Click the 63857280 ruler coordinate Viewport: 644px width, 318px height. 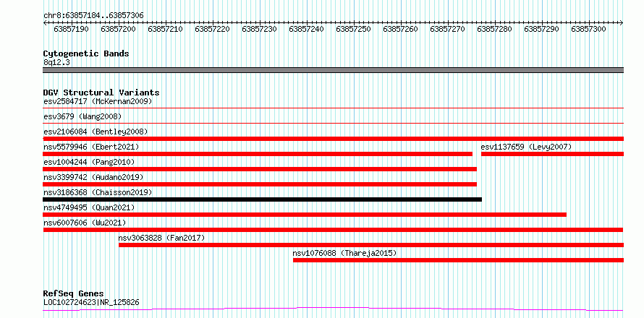(494, 29)
